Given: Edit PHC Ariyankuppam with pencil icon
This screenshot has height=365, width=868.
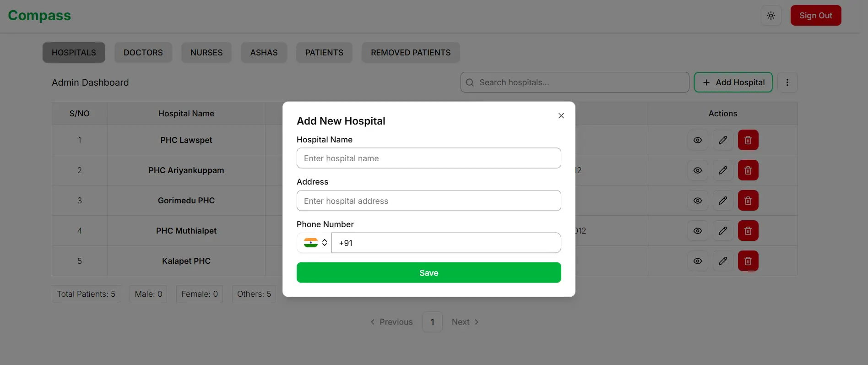Looking at the screenshot, I should [723, 170].
